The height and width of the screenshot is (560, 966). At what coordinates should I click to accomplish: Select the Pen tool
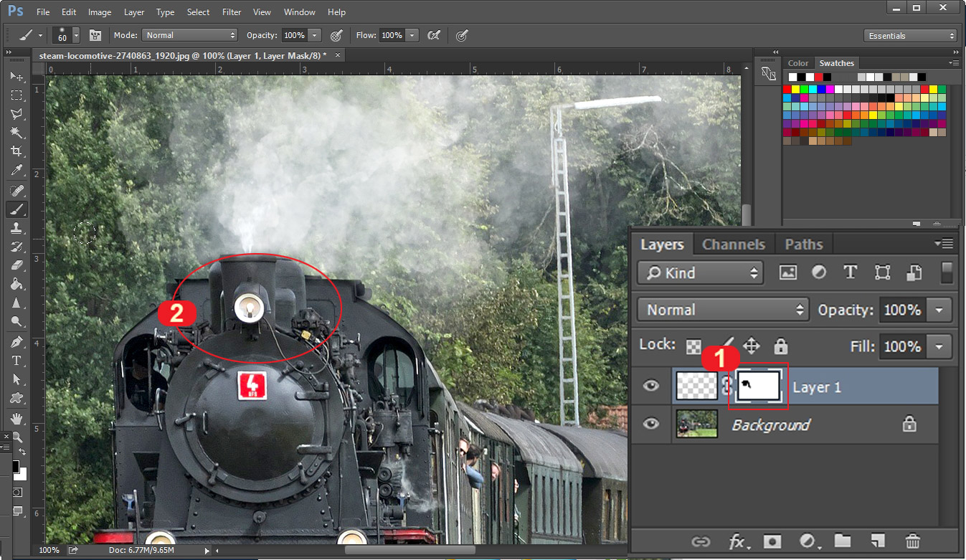16,342
